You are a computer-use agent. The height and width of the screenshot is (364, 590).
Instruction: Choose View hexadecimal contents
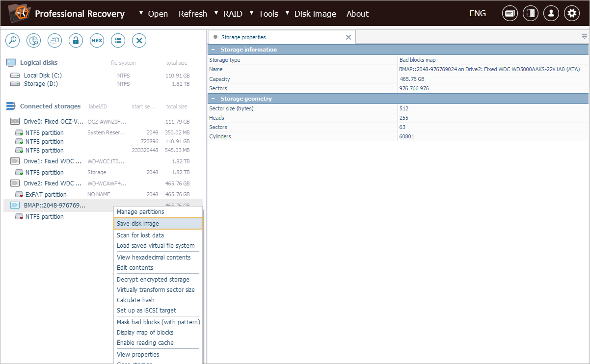158,258
